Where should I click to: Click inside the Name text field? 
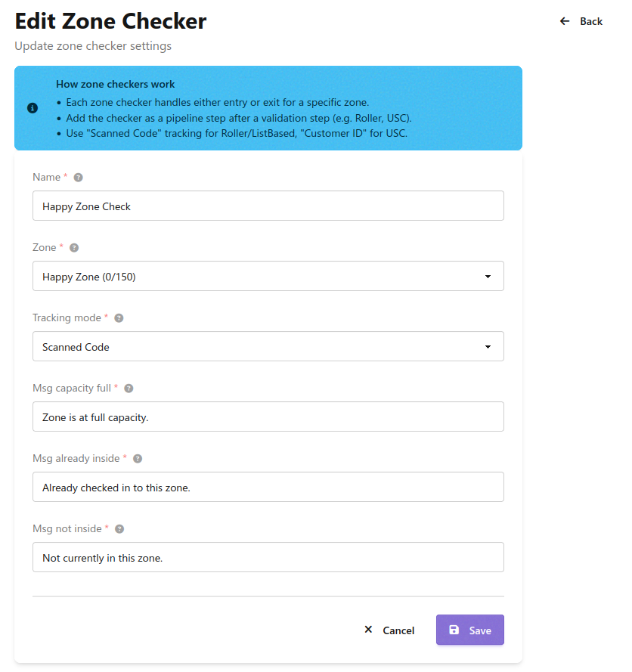coord(268,206)
